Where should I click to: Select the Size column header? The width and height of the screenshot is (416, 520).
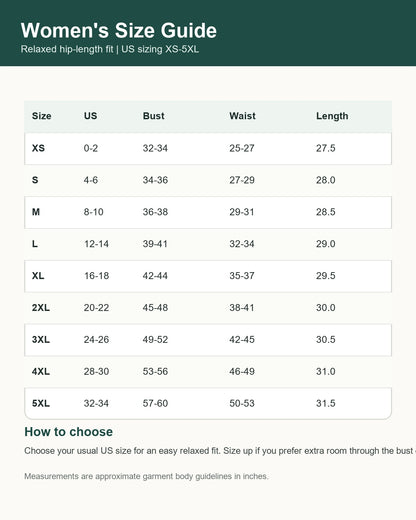(x=42, y=116)
